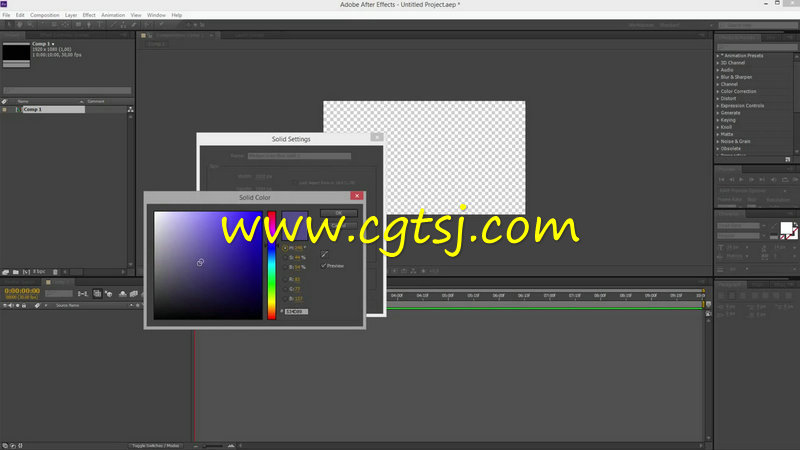Viewport: 800px width, 450px height.
Task: Pick the eyedropper in Solid Color dialog
Action: click(x=324, y=254)
